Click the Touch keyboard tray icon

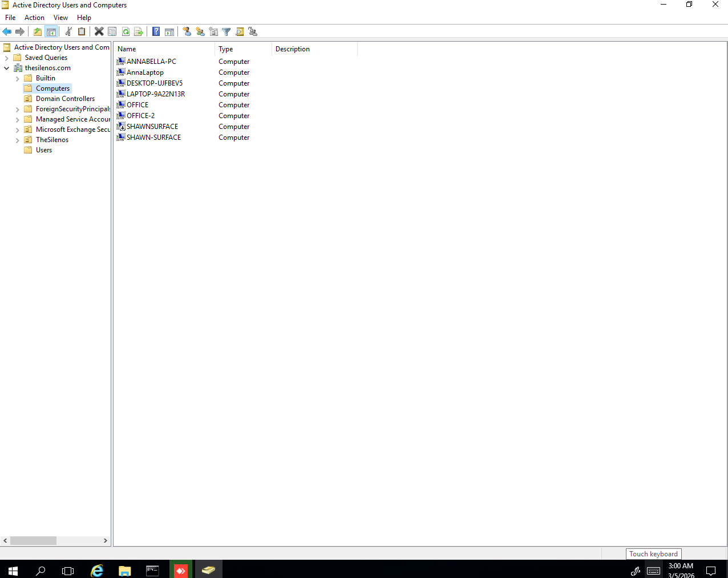click(654, 570)
